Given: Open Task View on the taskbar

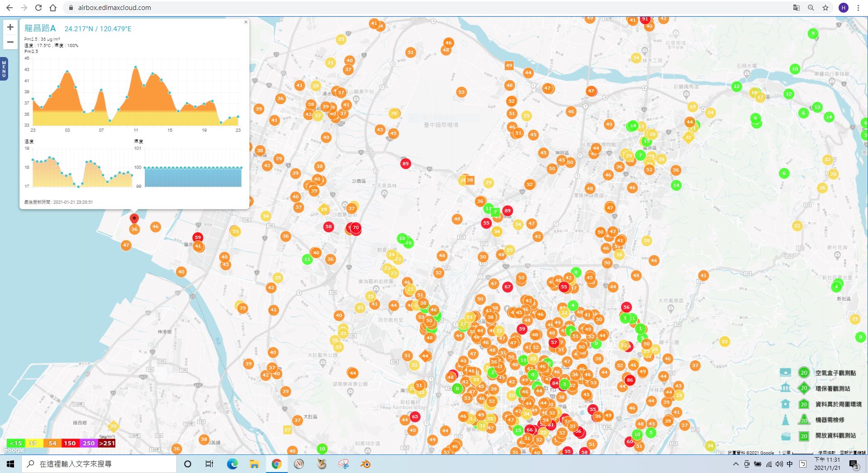Looking at the screenshot, I should point(209,464).
